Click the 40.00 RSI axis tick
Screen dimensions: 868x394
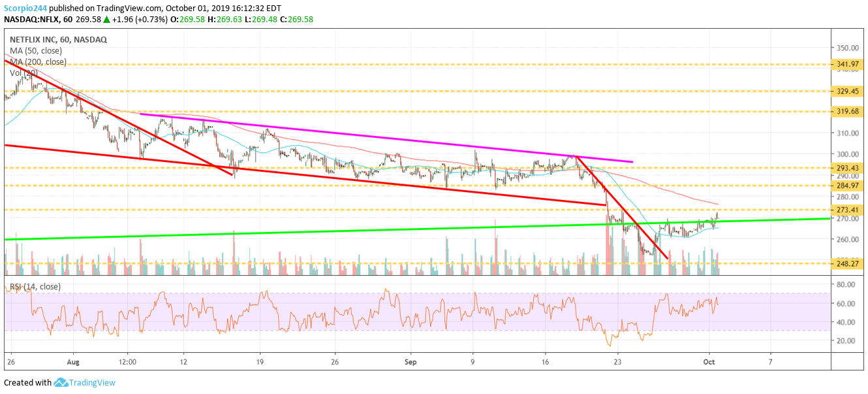846,322
